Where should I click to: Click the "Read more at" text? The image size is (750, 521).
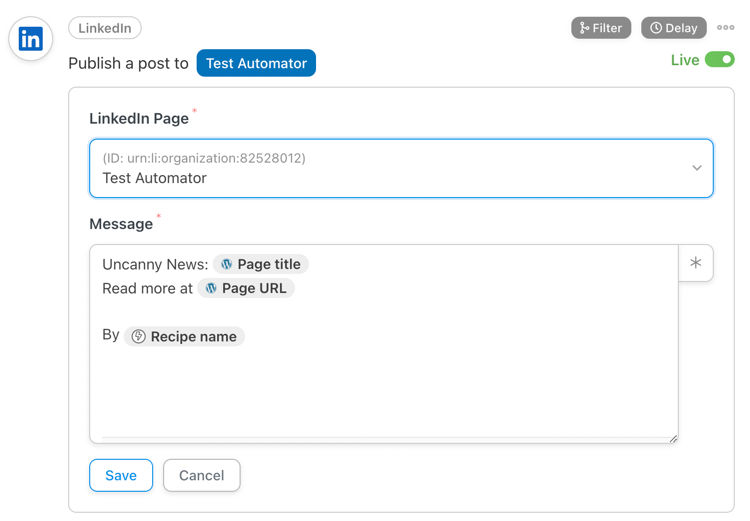pyautogui.click(x=147, y=288)
